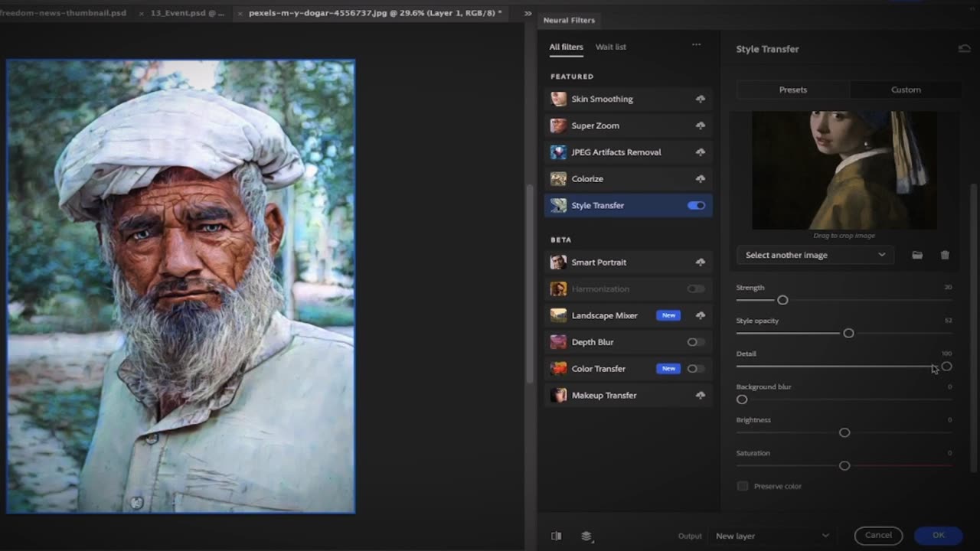Image resolution: width=980 pixels, height=551 pixels.
Task: Click the disabled Harmonization toggle
Action: pos(696,289)
